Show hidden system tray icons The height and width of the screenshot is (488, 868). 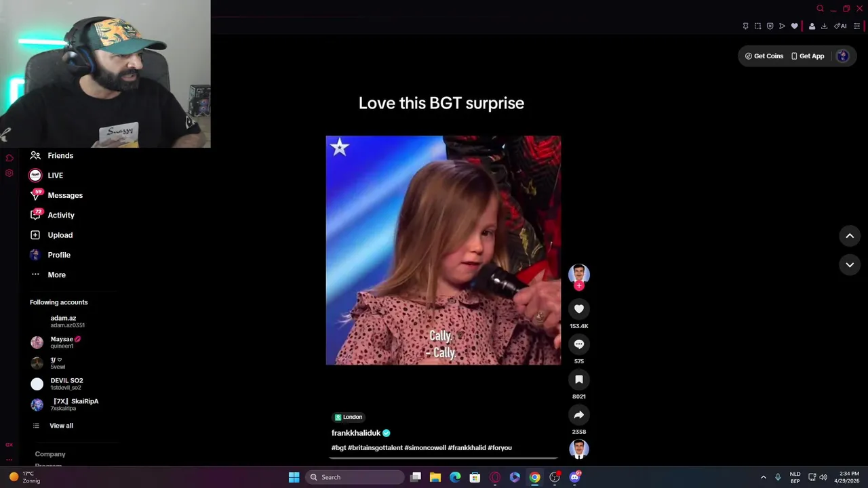click(x=763, y=477)
